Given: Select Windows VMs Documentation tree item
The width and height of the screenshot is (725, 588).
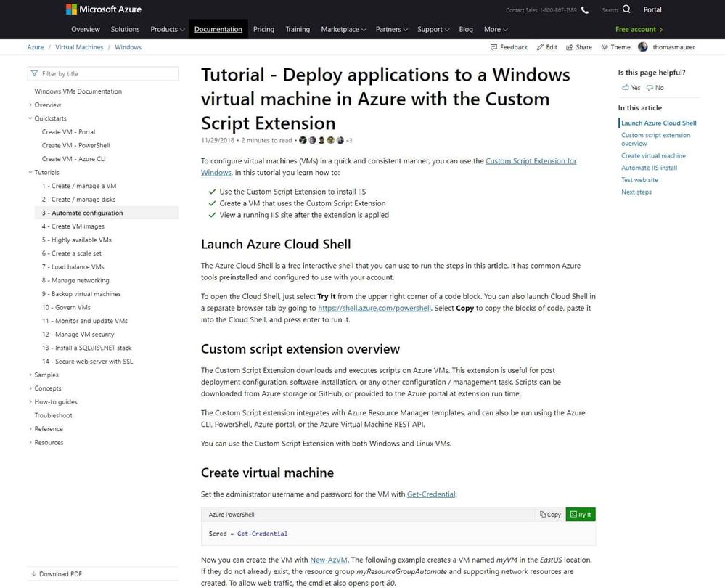Looking at the screenshot, I should tap(78, 91).
